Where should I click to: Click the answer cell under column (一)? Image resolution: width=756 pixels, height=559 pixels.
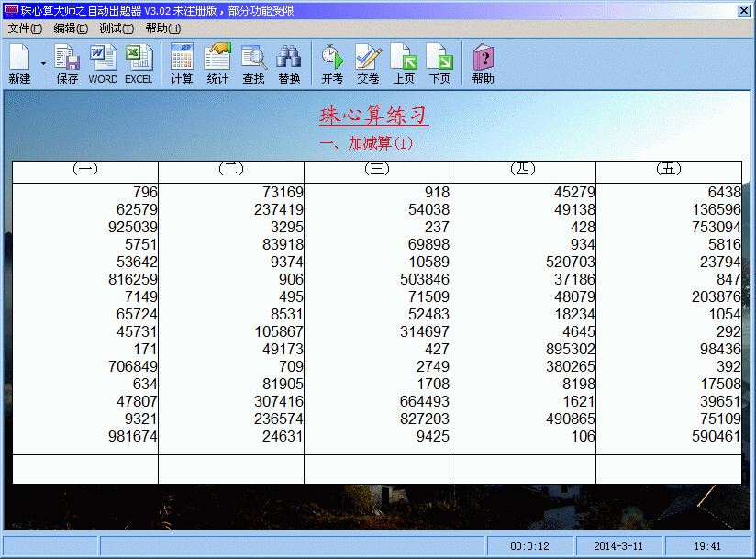pyautogui.click(x=85, y=469)
